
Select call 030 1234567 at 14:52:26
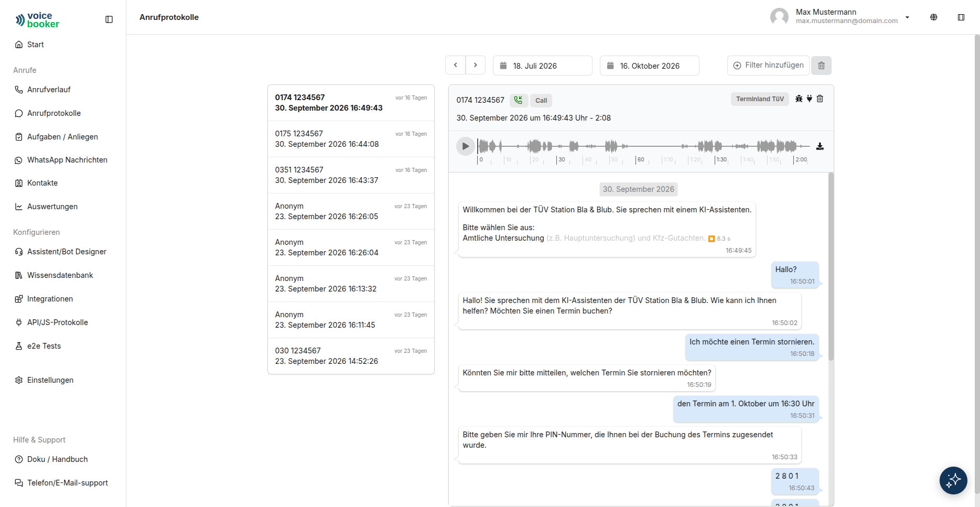(x=351, y=356)
